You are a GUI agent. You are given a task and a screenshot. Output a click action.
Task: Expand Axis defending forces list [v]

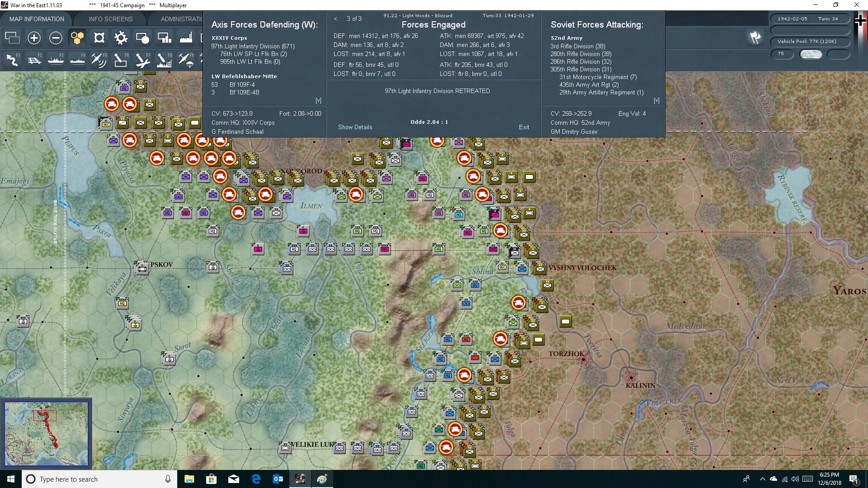(318, 100)
